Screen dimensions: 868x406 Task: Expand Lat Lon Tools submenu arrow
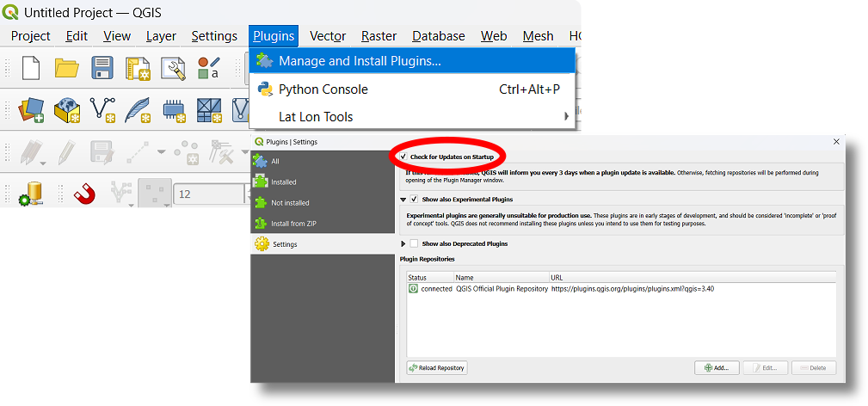coord(566,116)
